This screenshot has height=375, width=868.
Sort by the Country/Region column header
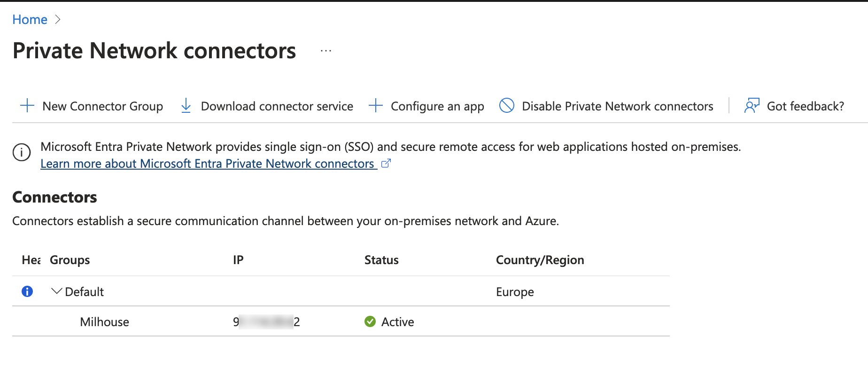pos(540,260)
